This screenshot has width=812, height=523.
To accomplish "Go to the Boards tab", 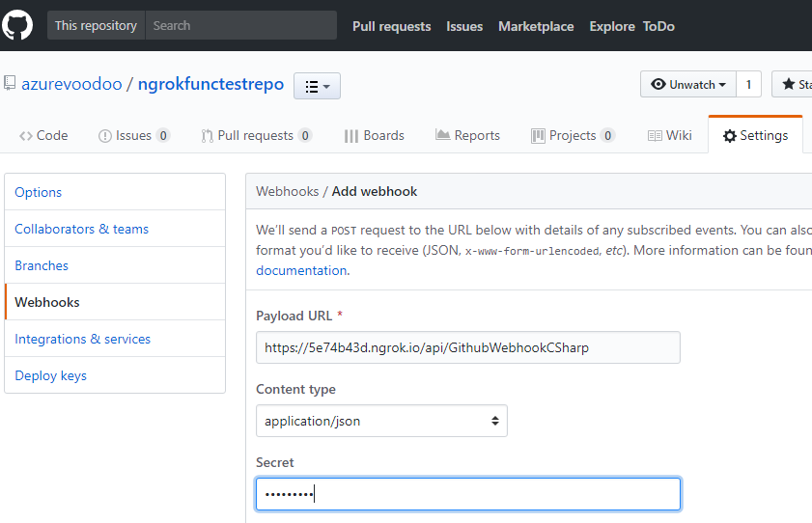I will pyautogui.click(x=374, y=135).
